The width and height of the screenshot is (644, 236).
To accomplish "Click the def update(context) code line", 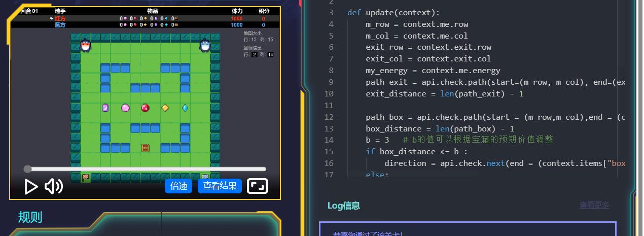I will click(393, 13).
